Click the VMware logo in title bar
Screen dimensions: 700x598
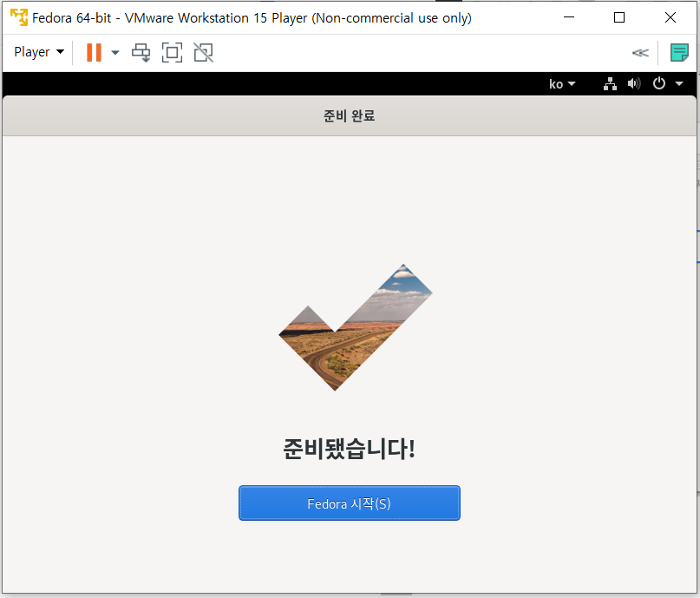click(x=19, y=18)
